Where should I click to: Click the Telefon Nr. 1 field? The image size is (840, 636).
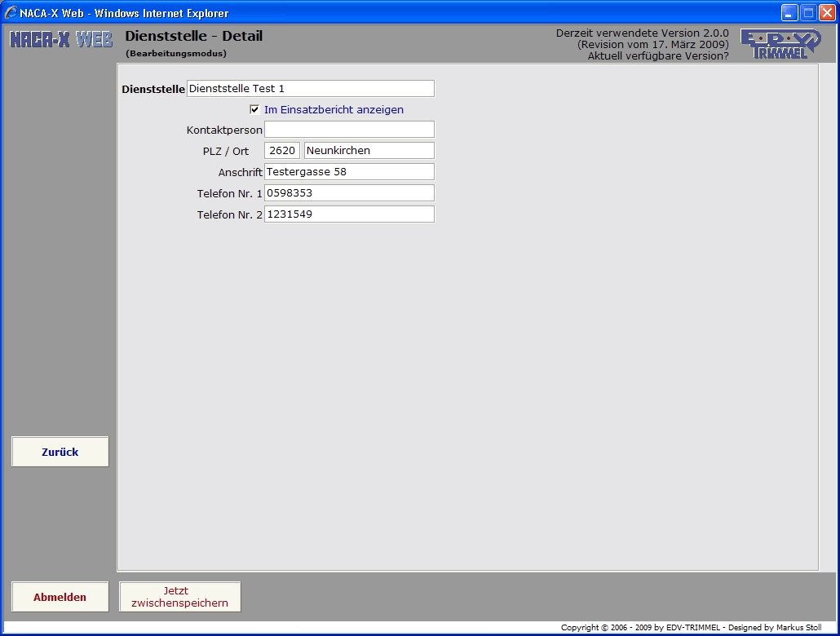349,193
